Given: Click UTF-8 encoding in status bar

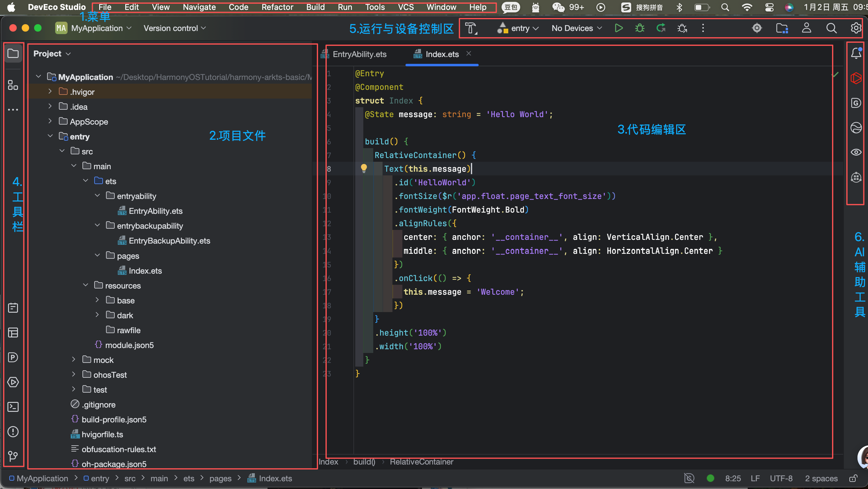Looking at the screenshot, I should (x=781, y=478).
